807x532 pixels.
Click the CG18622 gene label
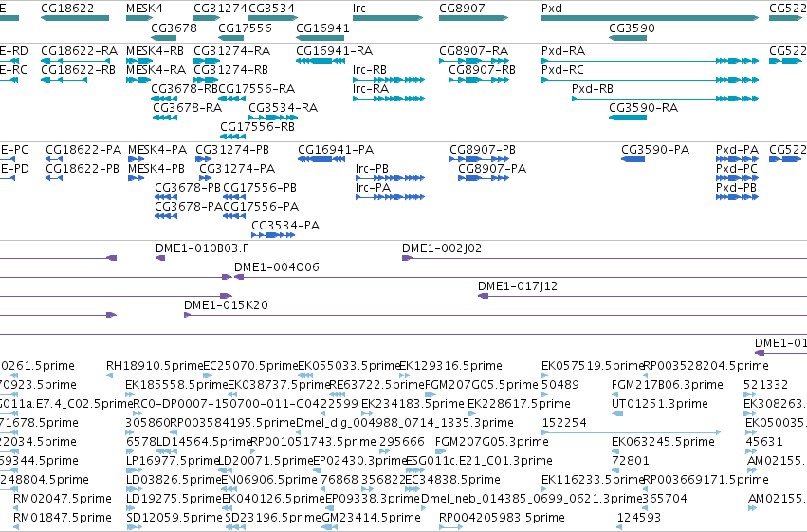(x=67, y=9)
